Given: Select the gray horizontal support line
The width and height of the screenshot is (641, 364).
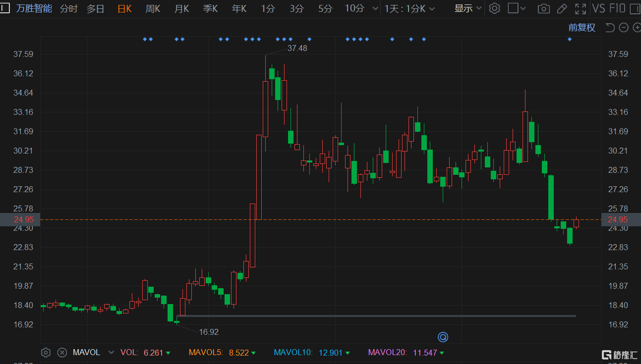Looking at the screenshot, I should 376,315.
